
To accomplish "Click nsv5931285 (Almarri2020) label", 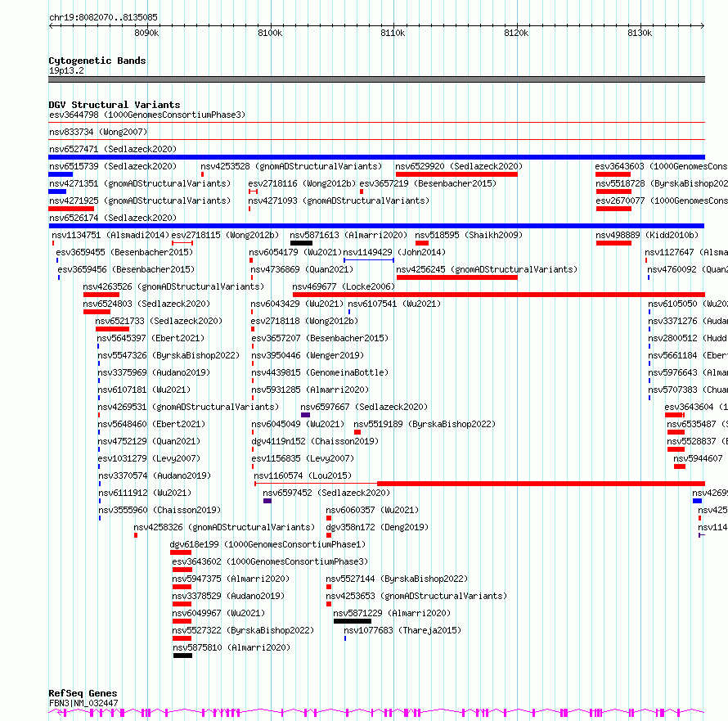I will (310, 390).
